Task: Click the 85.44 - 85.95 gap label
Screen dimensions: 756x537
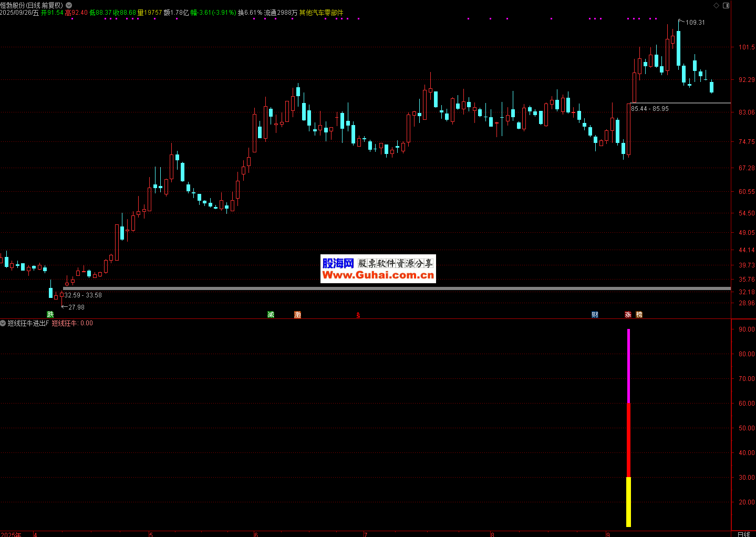Action: tap(650, 109)
